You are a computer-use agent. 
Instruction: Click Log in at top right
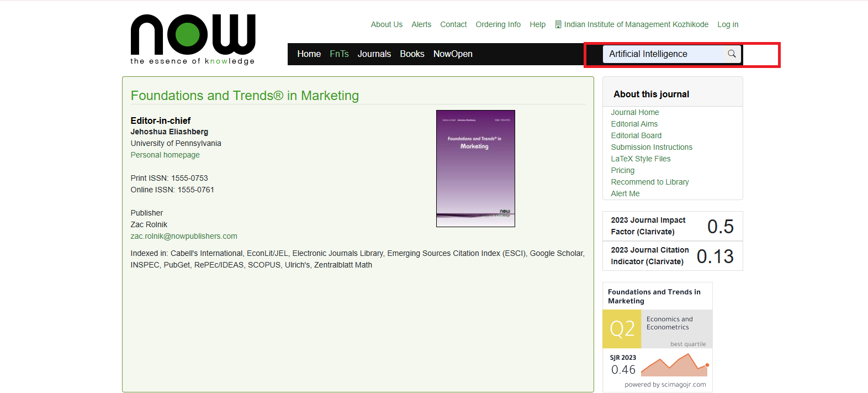click(728, 25)
